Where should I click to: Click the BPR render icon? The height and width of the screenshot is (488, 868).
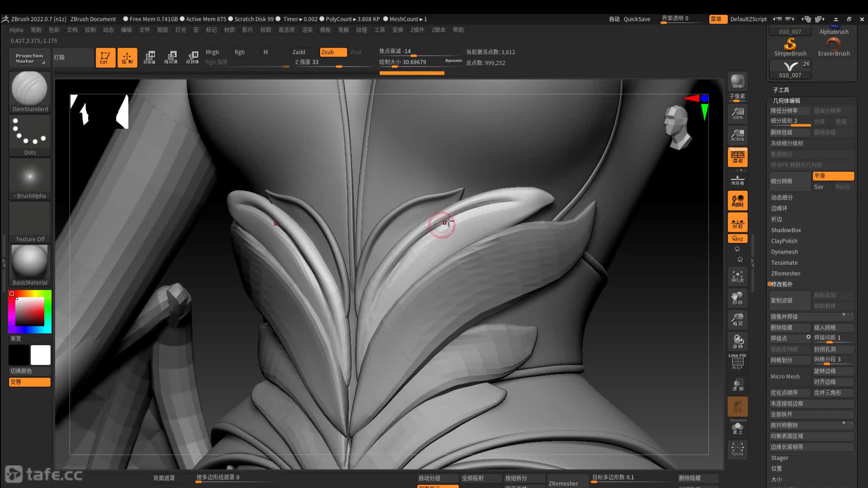pos(737,81)
